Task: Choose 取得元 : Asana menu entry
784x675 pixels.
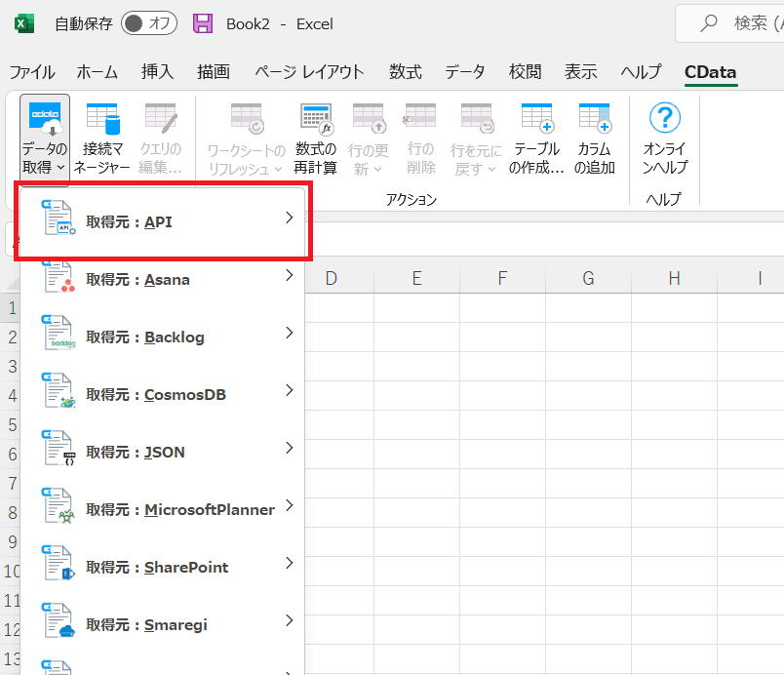Action: 163,279
